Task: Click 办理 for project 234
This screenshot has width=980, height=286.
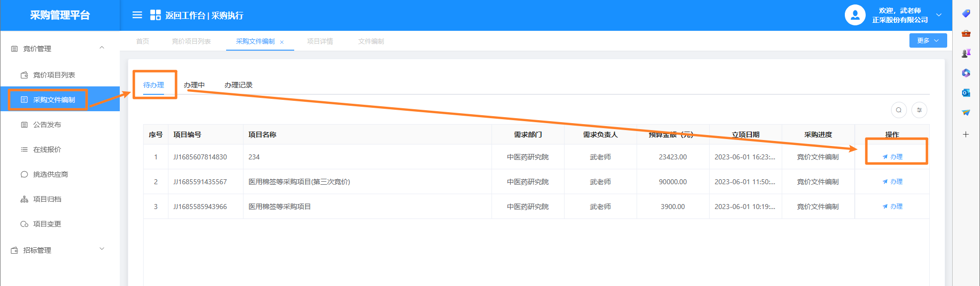Action: point(893,157)
